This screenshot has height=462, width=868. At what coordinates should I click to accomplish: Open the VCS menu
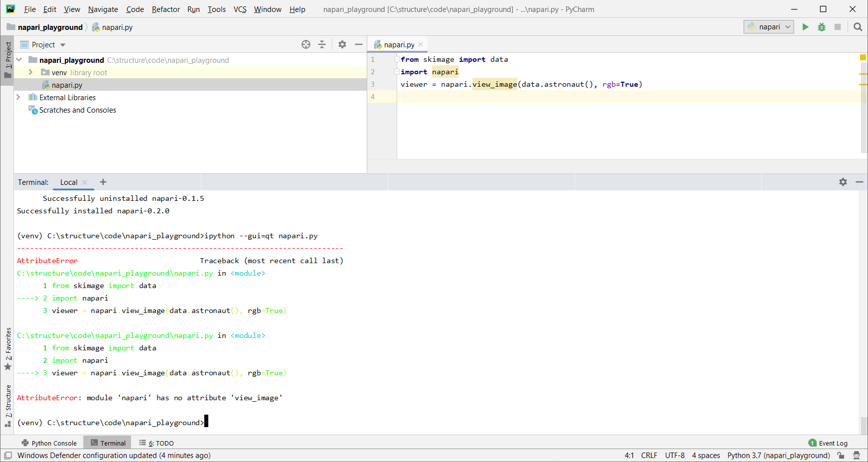click(240, 9)
